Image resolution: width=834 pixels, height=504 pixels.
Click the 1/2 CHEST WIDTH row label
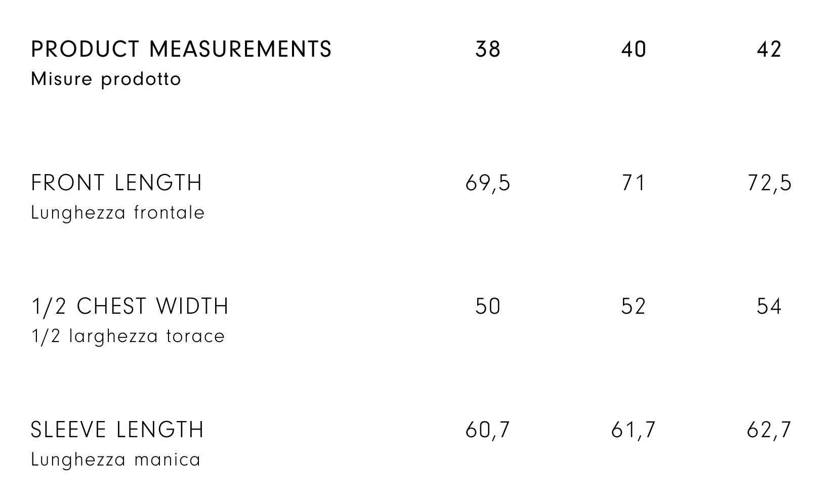[130, 307]
